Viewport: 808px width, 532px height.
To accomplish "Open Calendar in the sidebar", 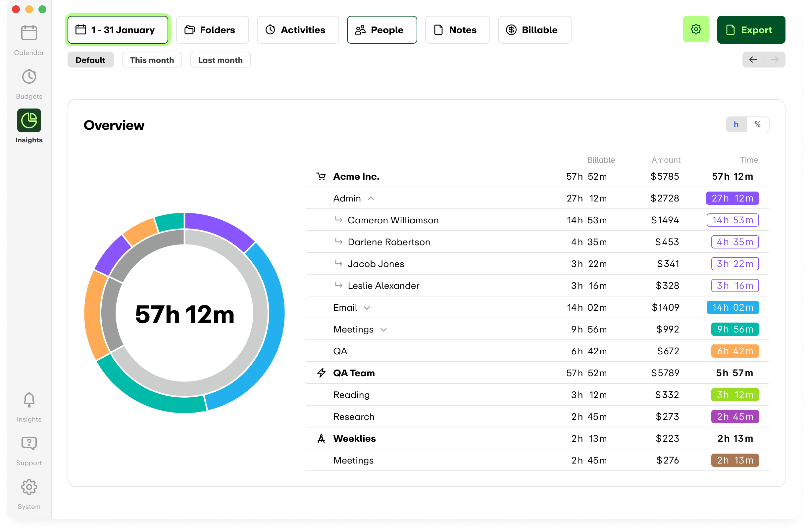I will pos(29,33).
